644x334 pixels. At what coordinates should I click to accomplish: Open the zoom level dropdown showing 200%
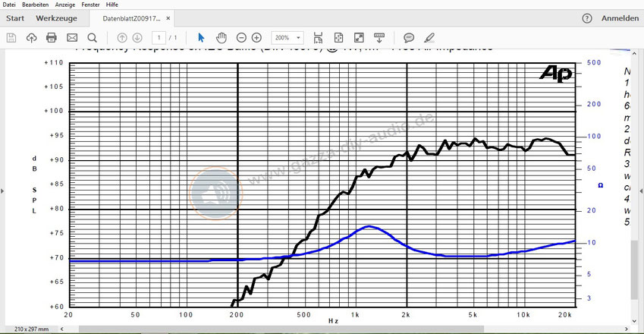coord(287,38)
